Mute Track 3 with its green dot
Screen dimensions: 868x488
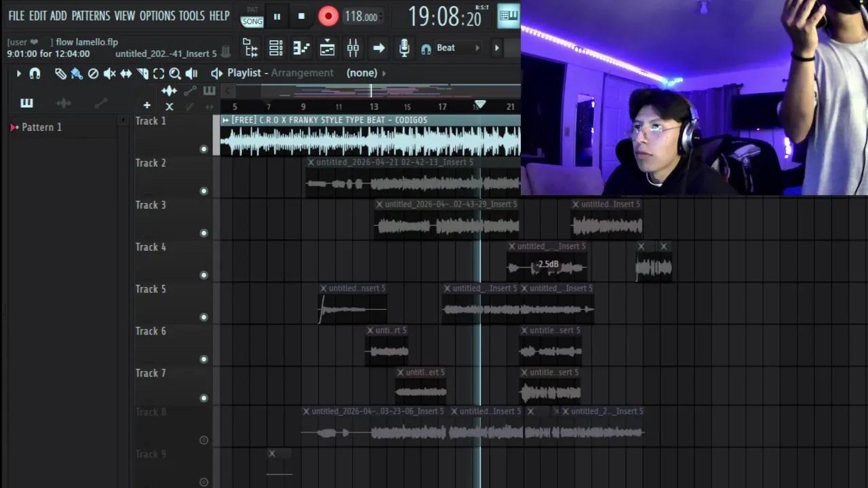pos(203,233)
